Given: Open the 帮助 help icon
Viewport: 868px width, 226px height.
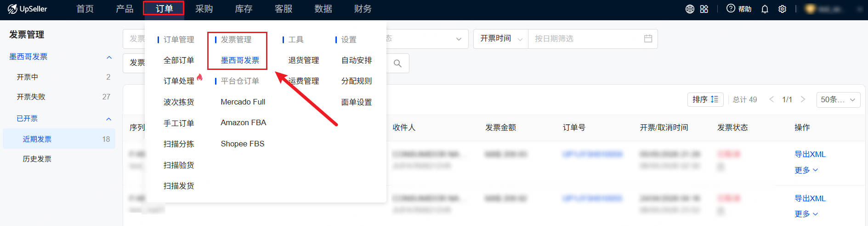Looking at the screenshot, I should click(x=739, y=9).
